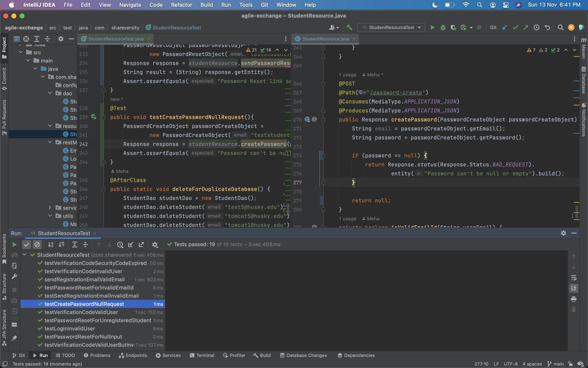588x368 pixels.
Task: Commit changes with the Git checkmark icon
Action: coord(515,28)
